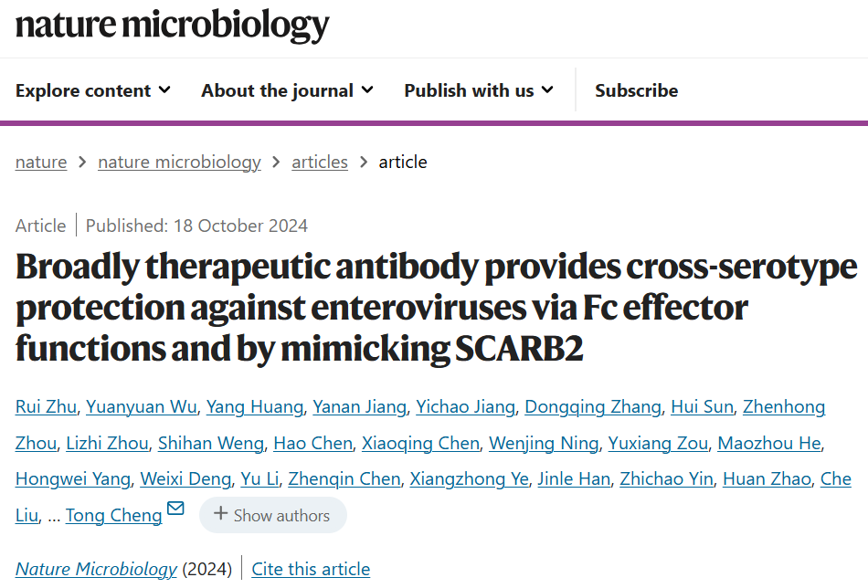Viewport: 868px width, 588px height.
Task: Open corresponding author Tong Cheng link
Action: [114, 515]
